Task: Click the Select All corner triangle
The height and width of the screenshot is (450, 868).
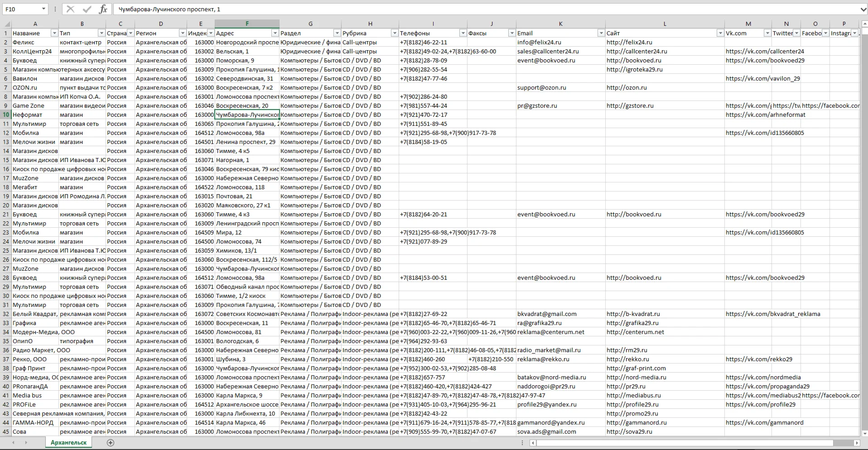Action: 7,24
